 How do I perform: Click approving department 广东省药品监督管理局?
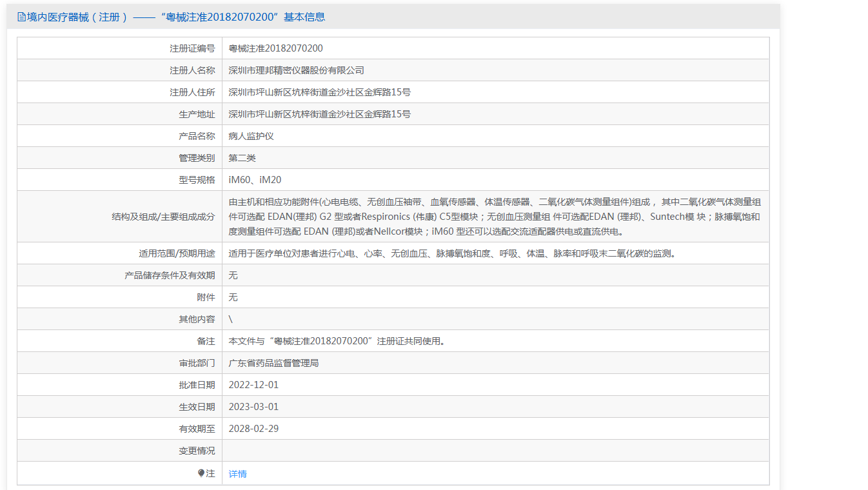pos(274,363)
